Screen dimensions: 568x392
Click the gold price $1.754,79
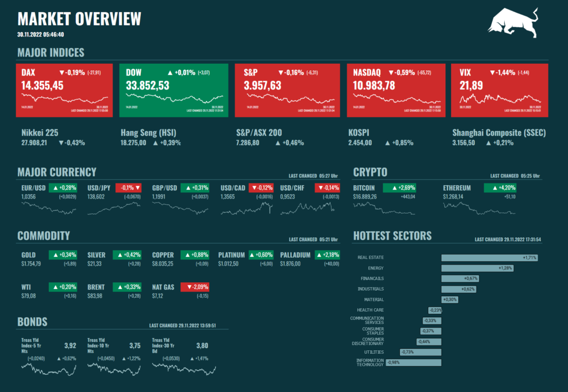tap(31, 264)
